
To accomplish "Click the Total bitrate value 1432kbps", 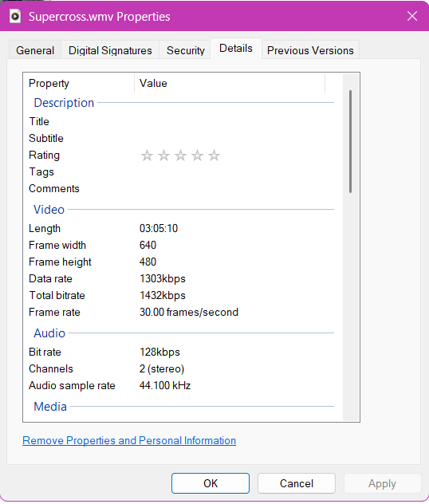I will (163, 295).
